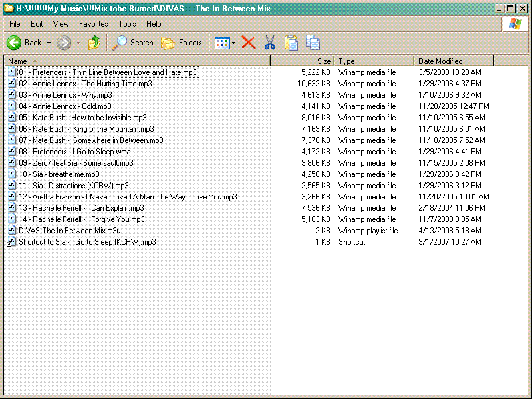Click the Views icon
Image resolution: width=532 pixels, height=399 pixels.
tap(222, 43)
